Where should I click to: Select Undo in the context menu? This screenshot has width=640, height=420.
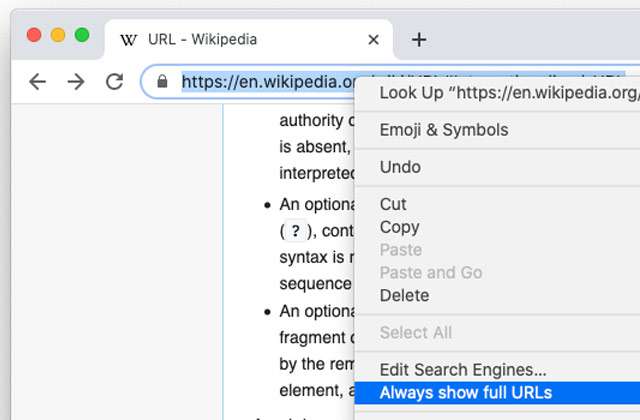[400, 167]
